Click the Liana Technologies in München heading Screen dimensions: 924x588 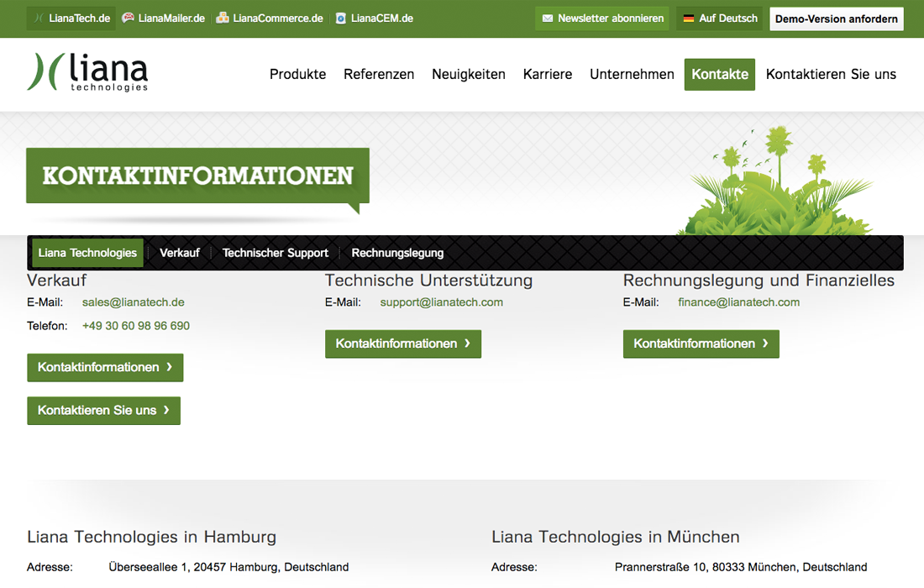(616, 537)
